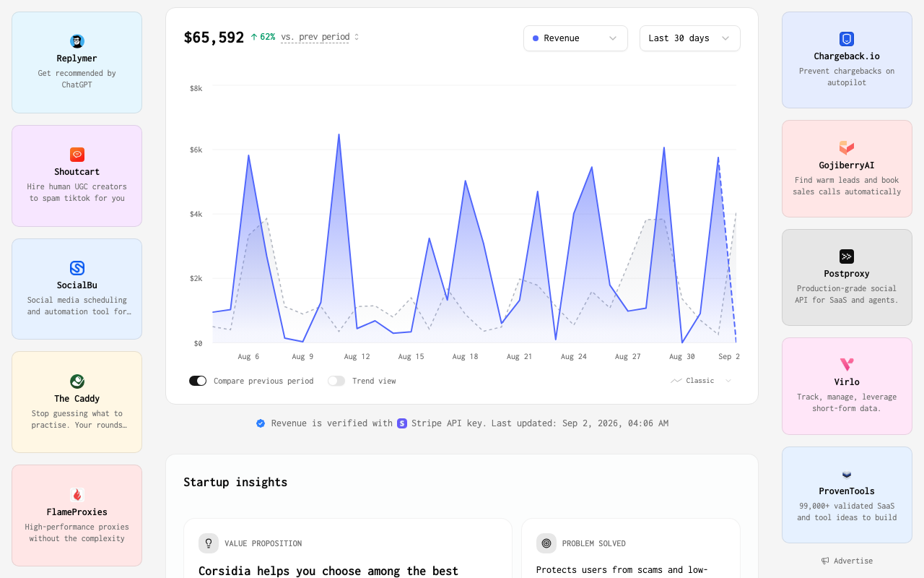
Task: Click the $65,592 revenue total
Action: (214, 38)
